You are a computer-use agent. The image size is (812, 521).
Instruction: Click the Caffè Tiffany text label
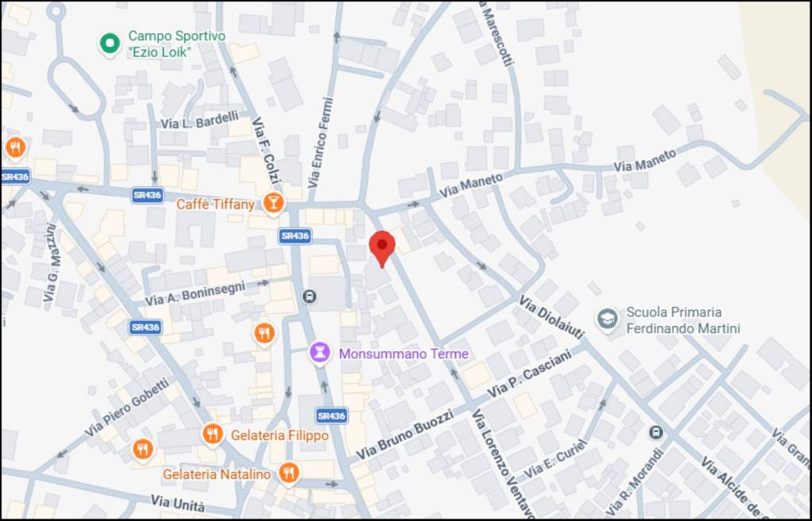pos(216,205)
